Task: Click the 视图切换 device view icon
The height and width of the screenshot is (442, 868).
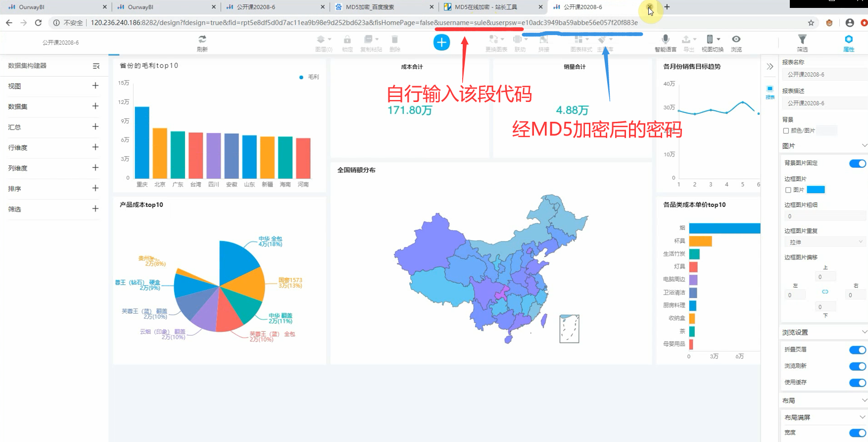Action: point(712,43)
